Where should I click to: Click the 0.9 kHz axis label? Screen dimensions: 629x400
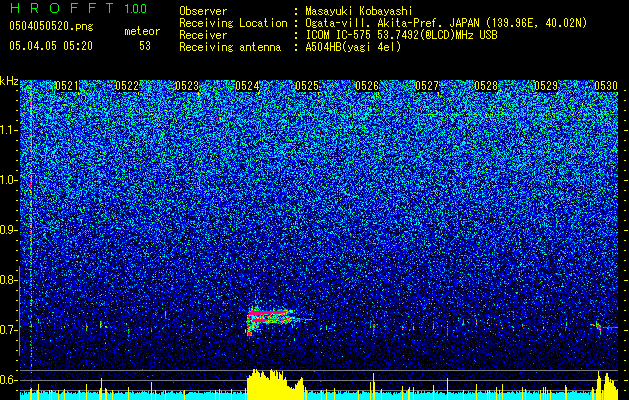8,230
